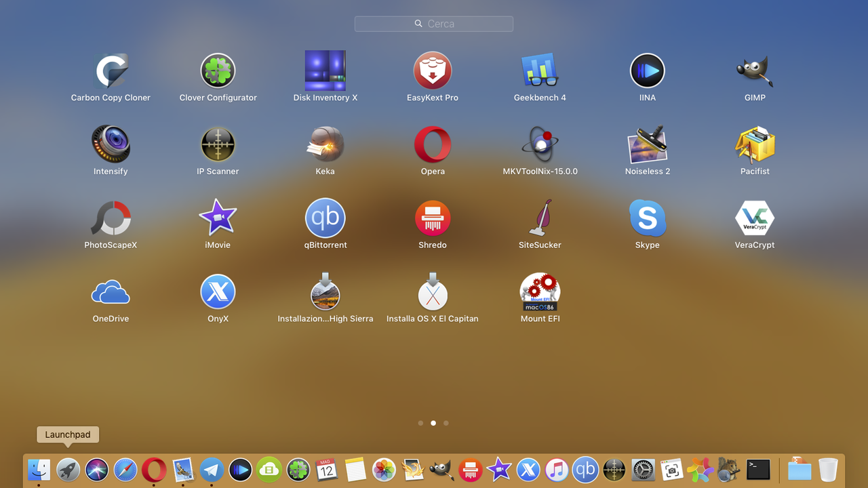This screenshot has height=488, width=868.
Task: Activate Siri from the Dock
Action: coord(97,469)
